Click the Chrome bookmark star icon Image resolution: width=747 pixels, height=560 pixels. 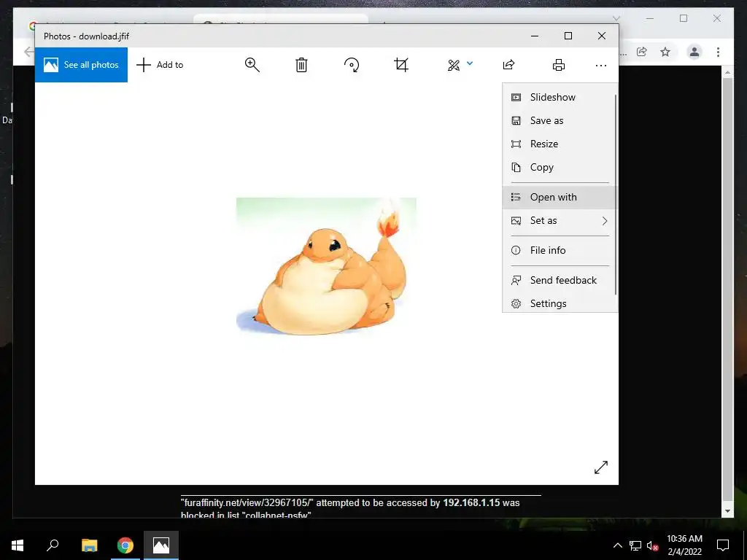665,52
